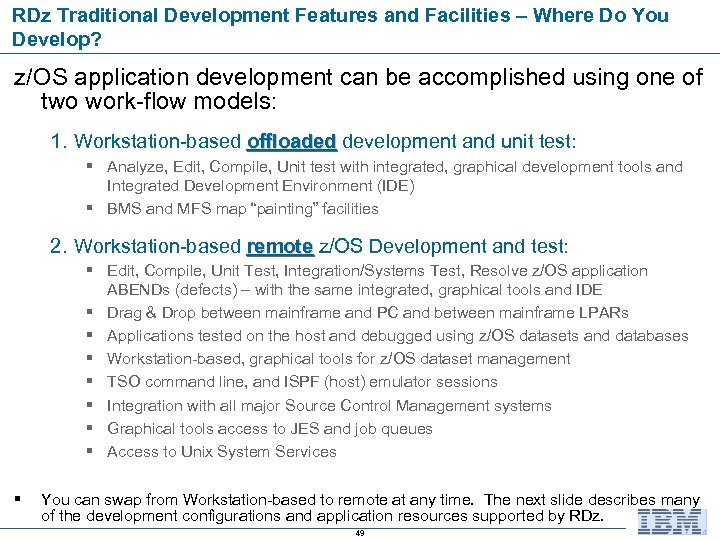Click bullet 'BMS and MFS map painting facilities'
Image resolution: width=720 pixels, height=540 pixels.
coord(242,209)
